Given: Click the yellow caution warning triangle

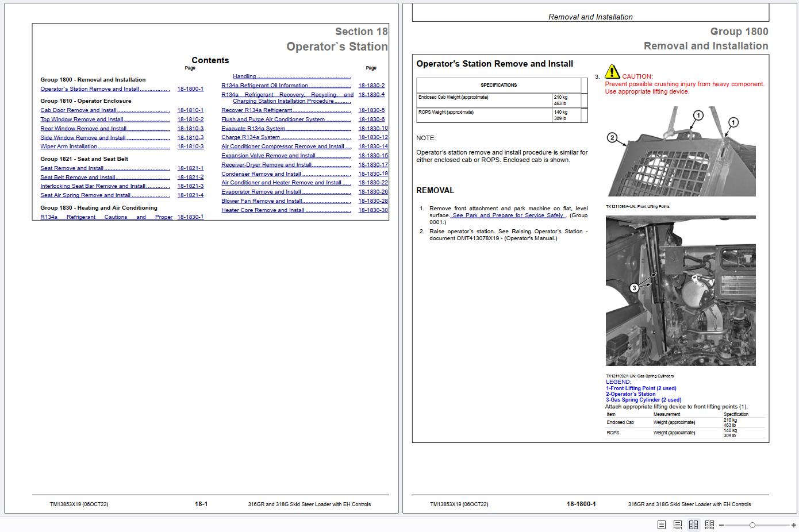Looking at the screenshot, I should click(612, 72).
